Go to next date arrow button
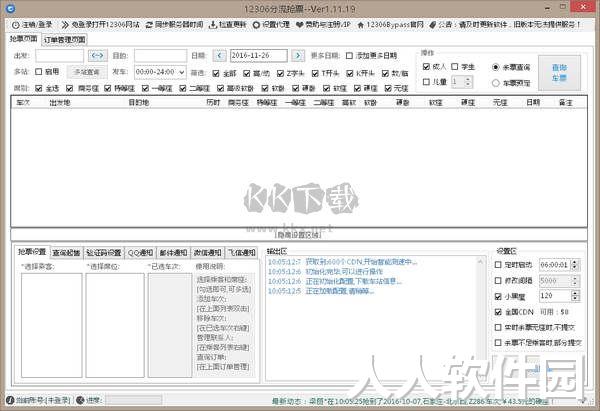The image size is (600, 411). click(x=298, y=55)
